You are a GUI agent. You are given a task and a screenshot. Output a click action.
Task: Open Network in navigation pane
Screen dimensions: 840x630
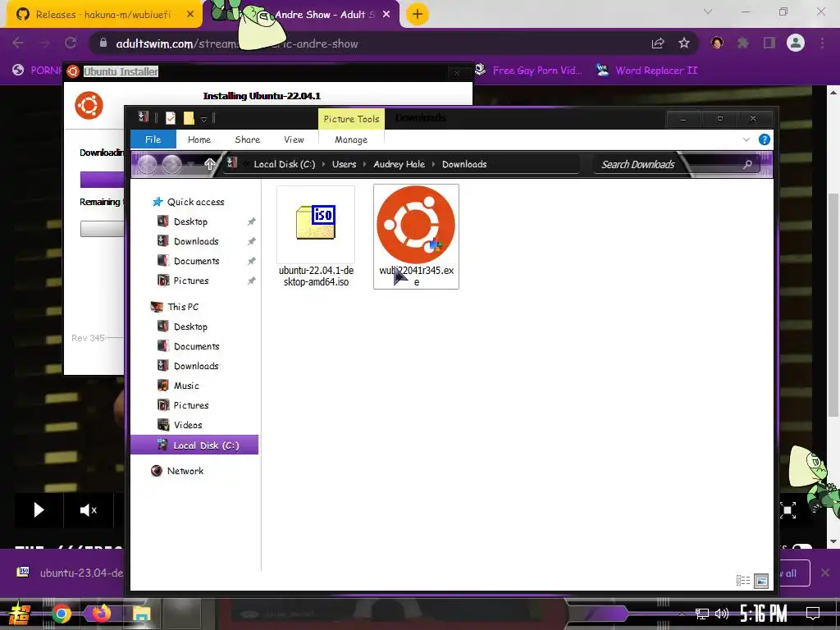pos(185,471)
